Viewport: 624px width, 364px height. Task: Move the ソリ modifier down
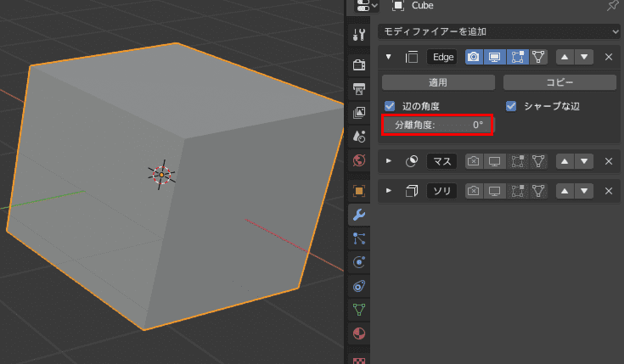coord(584,191)
